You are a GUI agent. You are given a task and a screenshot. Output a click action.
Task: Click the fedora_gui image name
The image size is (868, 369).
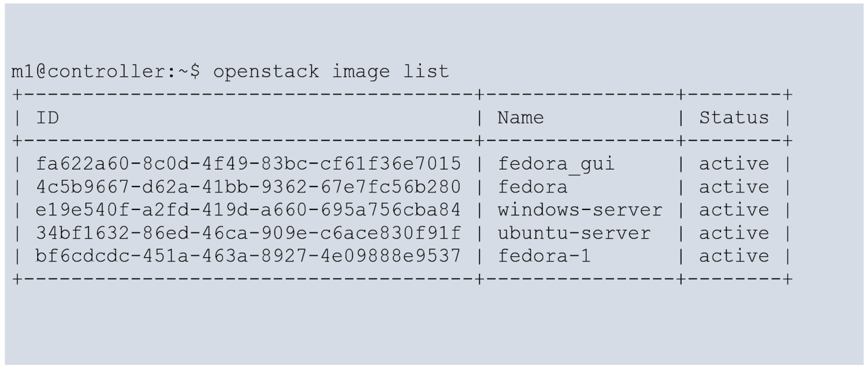556,164
